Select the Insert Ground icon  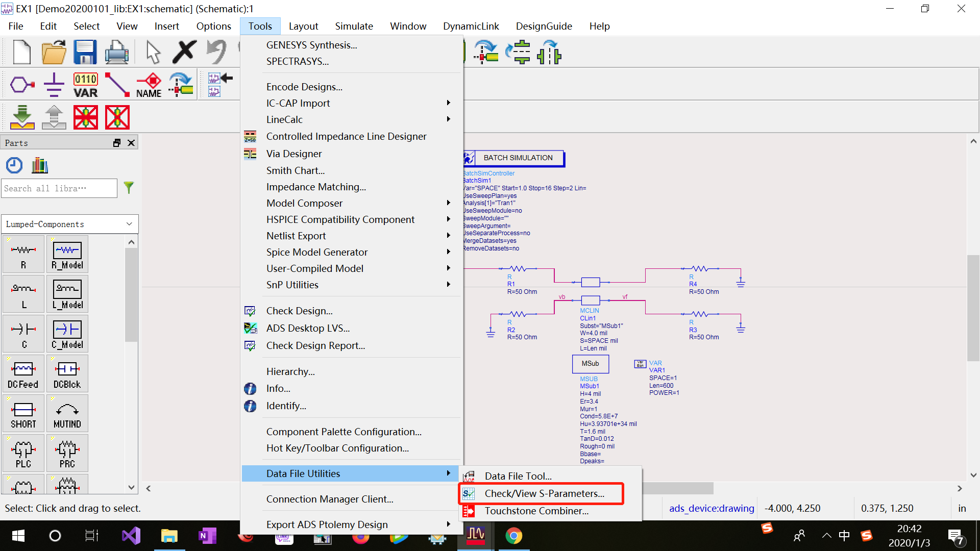pos(54,85)
